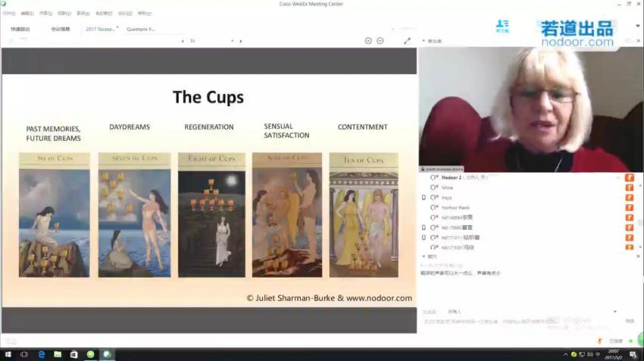Collapse the chat panel header arrow
Viewport: 644px width, 361px height.
pos(424,256)
